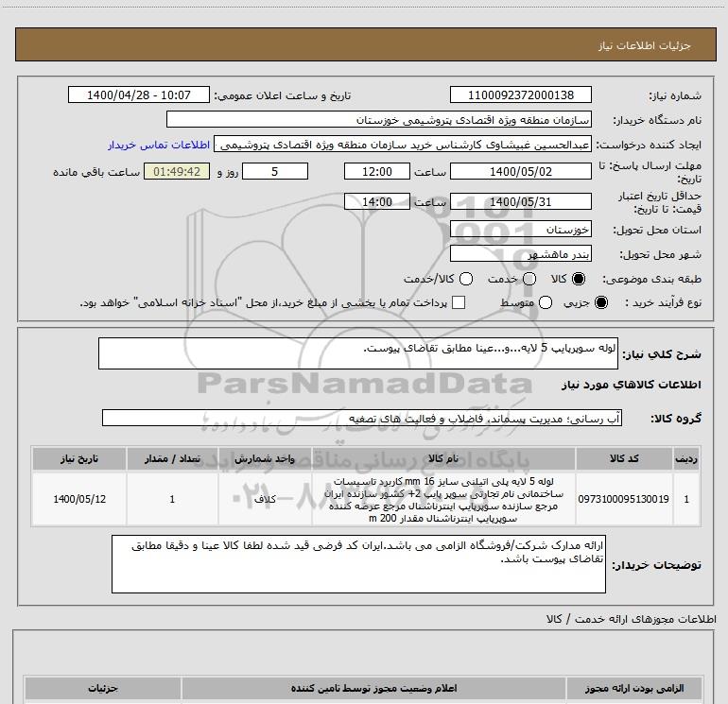
Task: Toggle the Islamic treasury bonds payment checkbox
Action: pos(459,302)
